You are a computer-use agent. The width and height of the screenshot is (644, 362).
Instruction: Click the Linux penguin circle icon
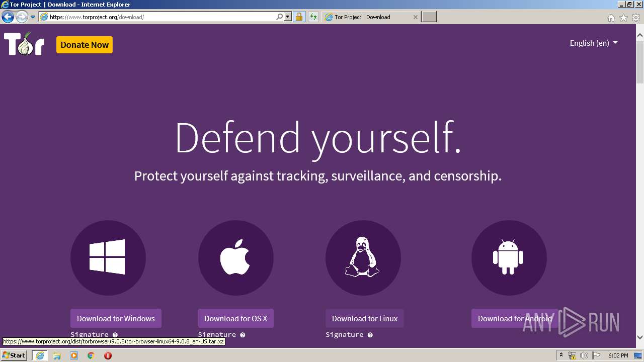363,258
